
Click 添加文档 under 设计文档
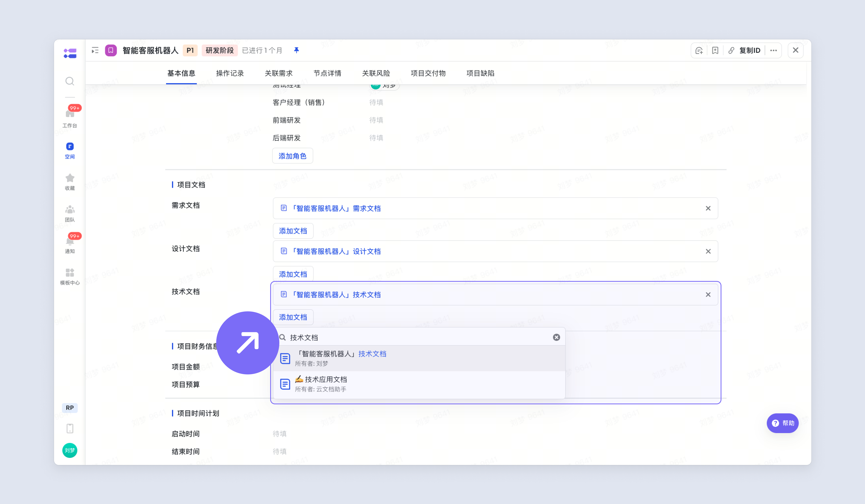tap(293, 274)
